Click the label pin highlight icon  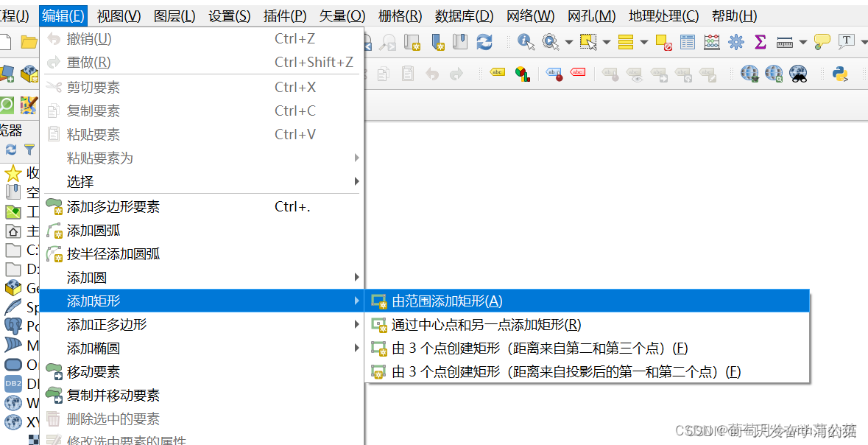click(554, 74)
